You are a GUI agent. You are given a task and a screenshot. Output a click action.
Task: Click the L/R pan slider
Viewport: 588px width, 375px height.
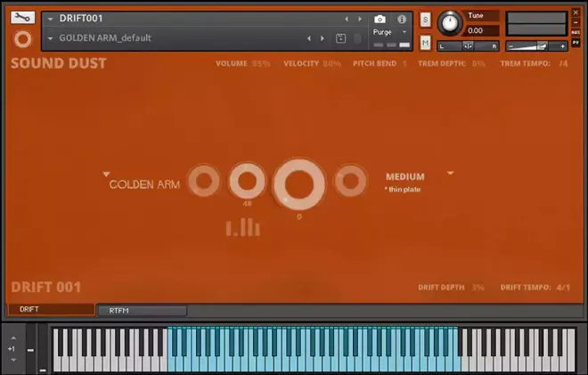click(x=468, y=46)
